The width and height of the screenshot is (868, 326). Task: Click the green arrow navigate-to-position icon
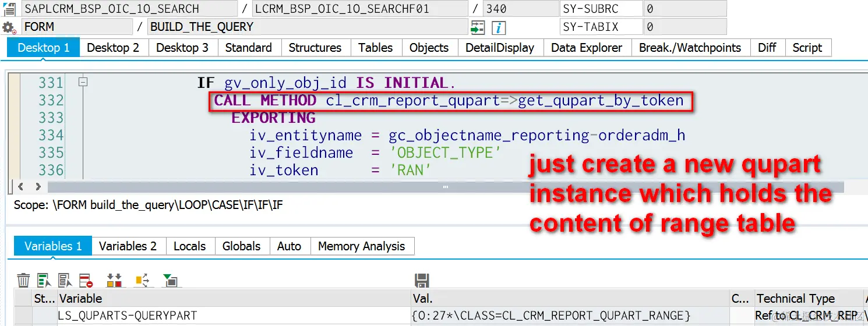coord(478,27)
